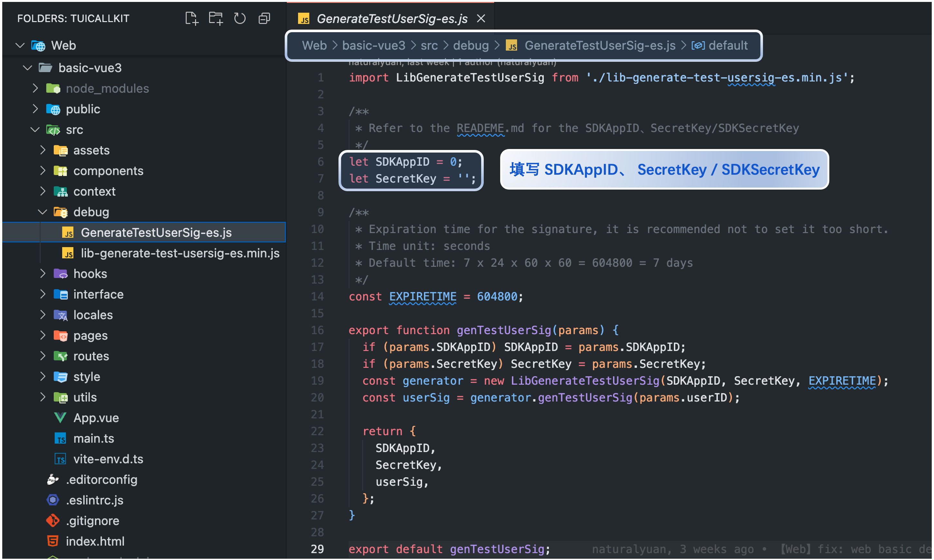
Task: Refresh the explorer with the refresh icon
Action: click(239, 18)
